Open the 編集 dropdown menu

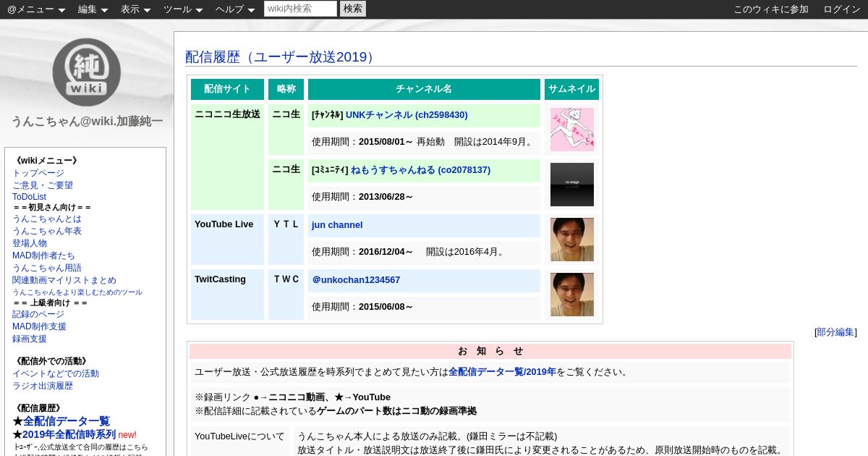click(93, 9)
